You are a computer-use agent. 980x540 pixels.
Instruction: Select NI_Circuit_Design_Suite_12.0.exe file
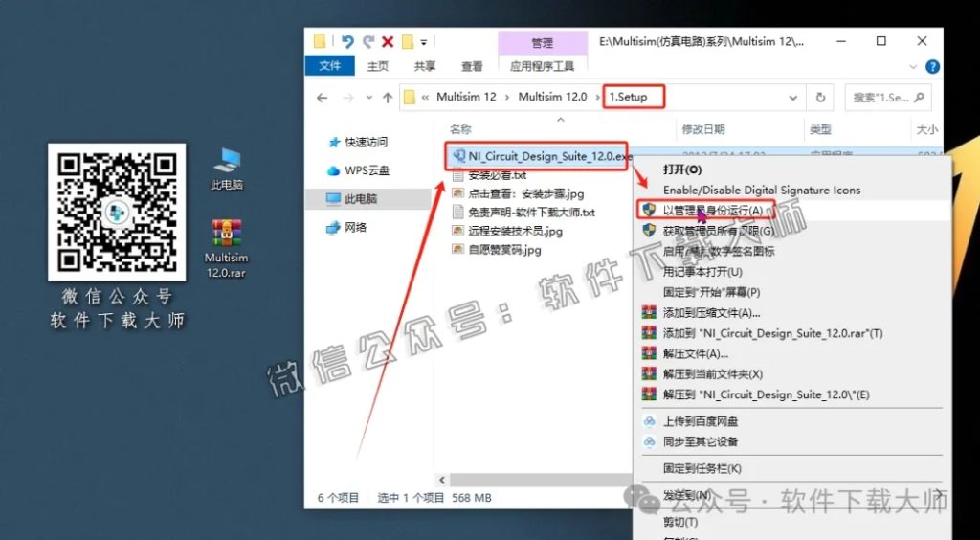542,156
